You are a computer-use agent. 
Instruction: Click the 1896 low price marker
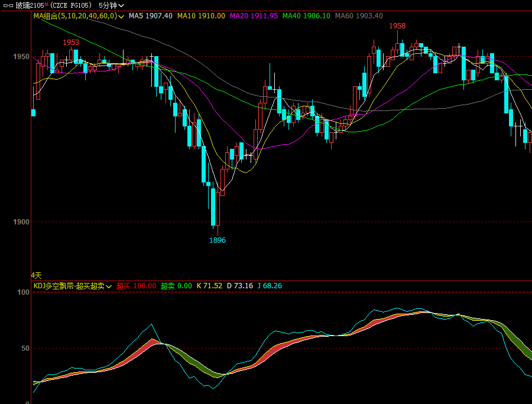click(x=218, y=240)
